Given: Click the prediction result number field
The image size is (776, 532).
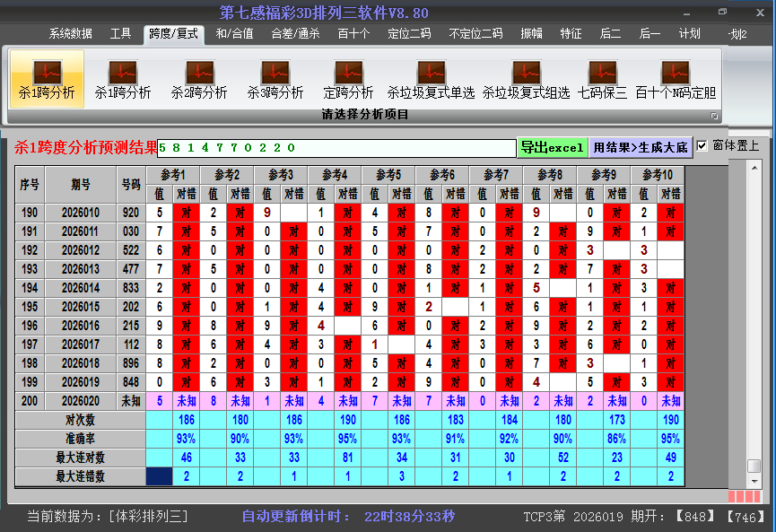Looking at the screenshot, I should (336, 147).
